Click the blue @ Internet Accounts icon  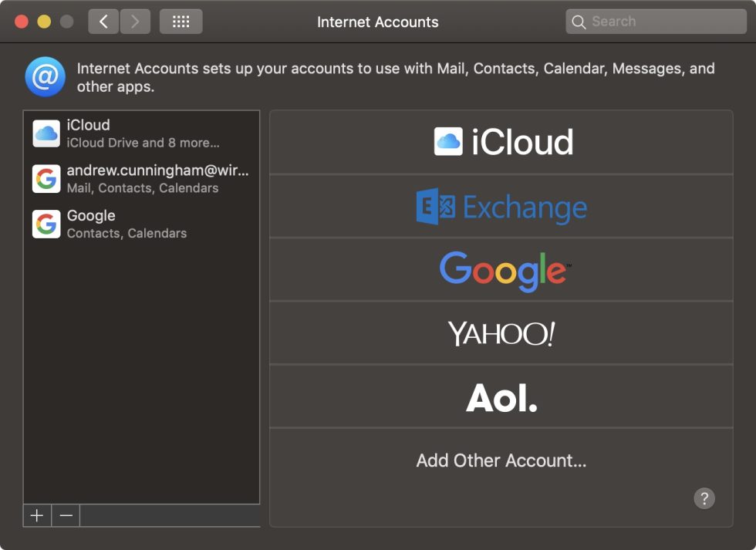(46, 76)
